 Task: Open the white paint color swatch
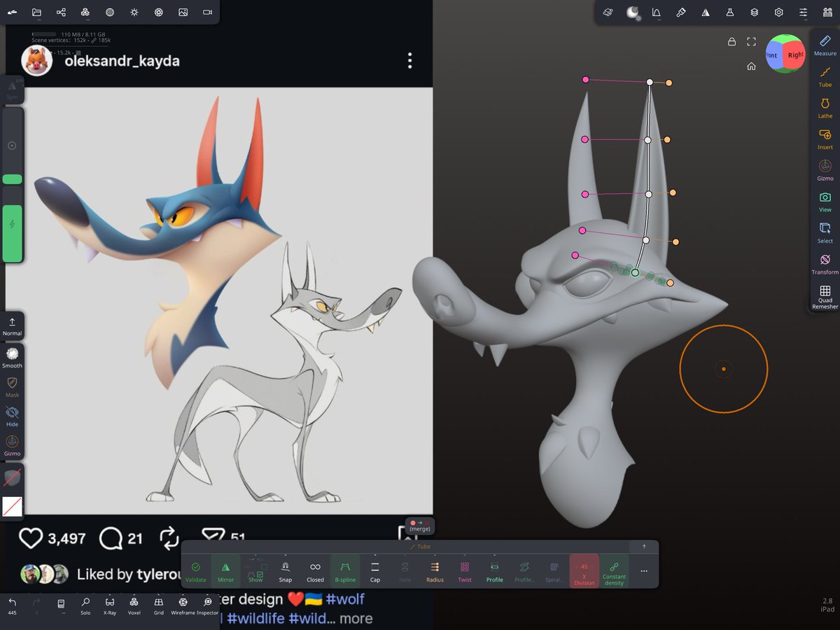click(x=12, y=507)
